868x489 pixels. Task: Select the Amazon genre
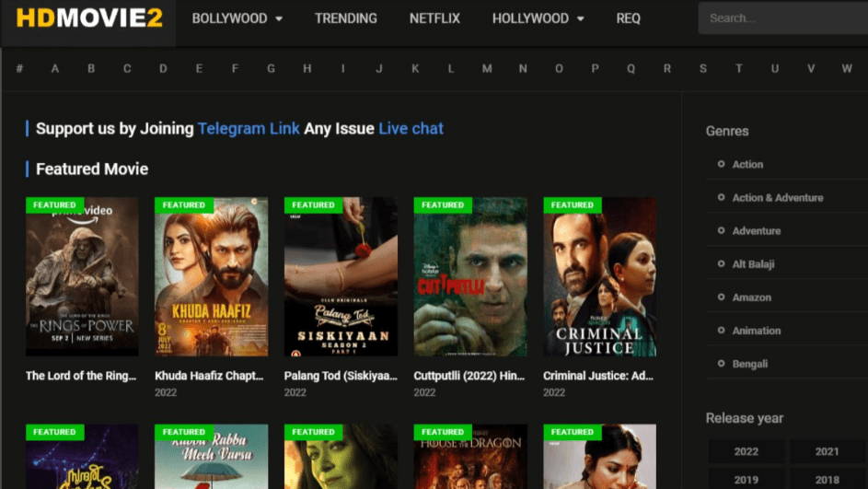(752, 297)
